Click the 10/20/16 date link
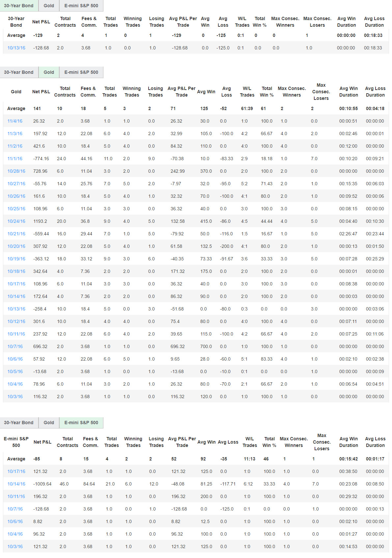This screenshot has height=558, width=392. pos(16,246)
